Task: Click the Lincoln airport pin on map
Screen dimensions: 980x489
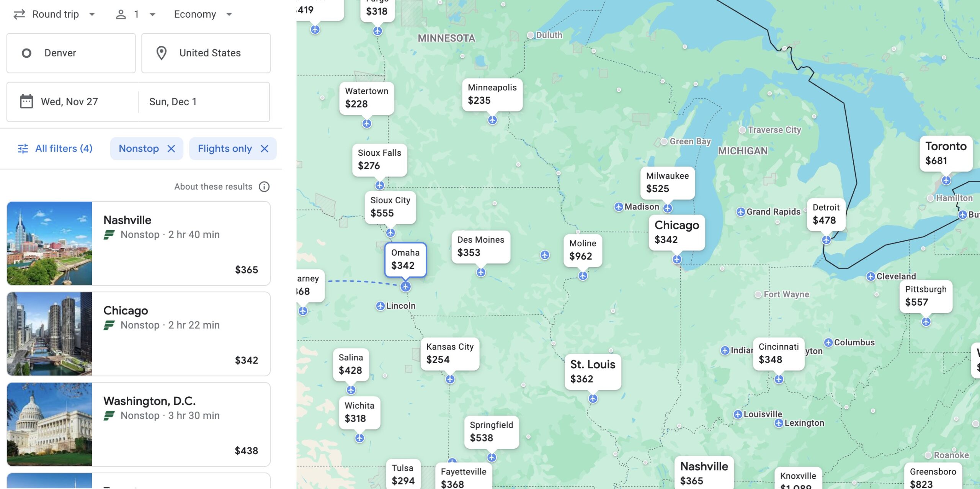Action: (x=380, y=306)
